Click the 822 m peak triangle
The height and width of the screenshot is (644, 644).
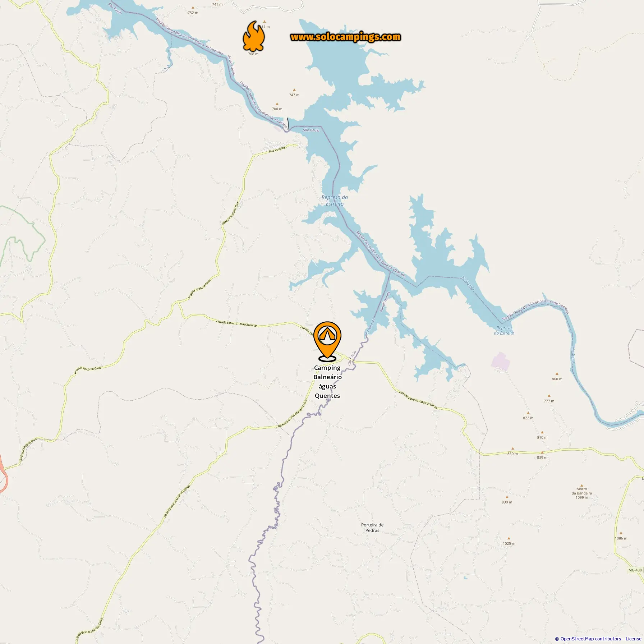pos(528,413)
